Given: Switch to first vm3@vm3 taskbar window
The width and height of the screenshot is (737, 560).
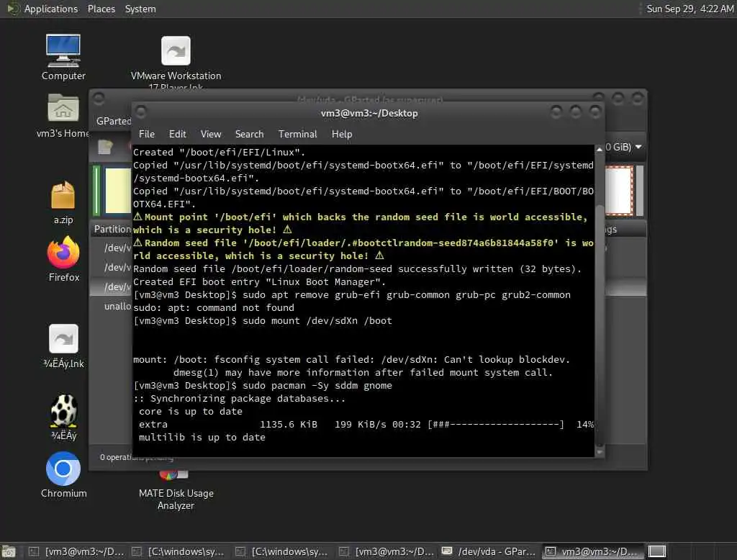Looking at the screenshot, I should click(x=78, y=551).
